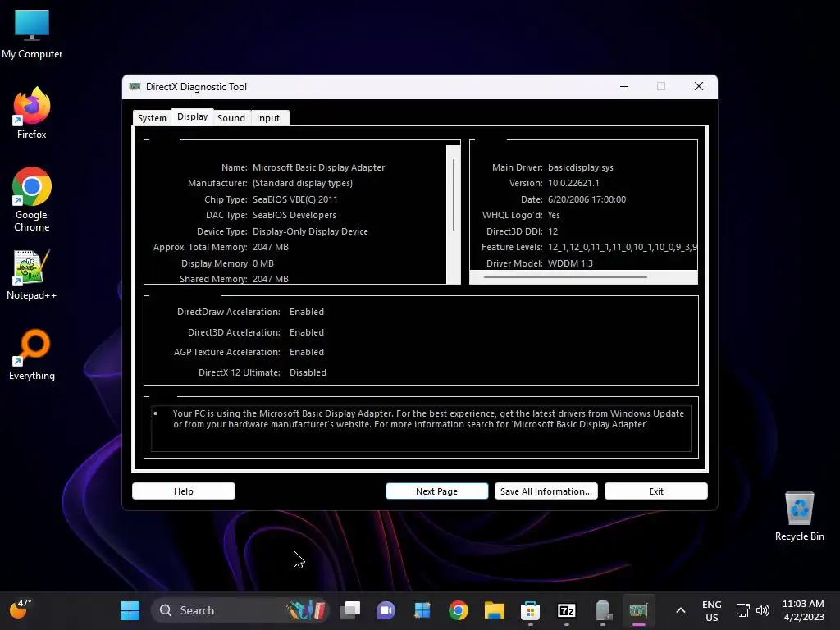This screenshot has width=840, height=630.
Task: Open the Widgets-style Windows taskbar app
Action: 422,610
